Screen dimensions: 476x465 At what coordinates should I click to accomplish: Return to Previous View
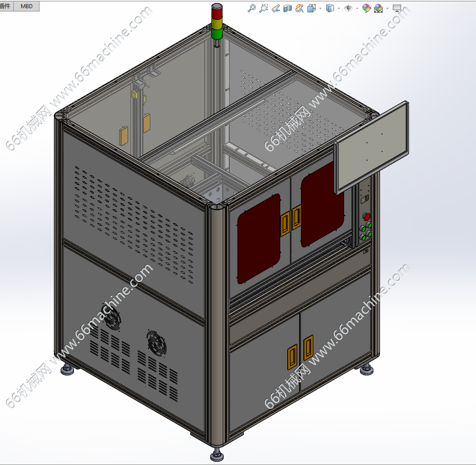click(276, 8)
